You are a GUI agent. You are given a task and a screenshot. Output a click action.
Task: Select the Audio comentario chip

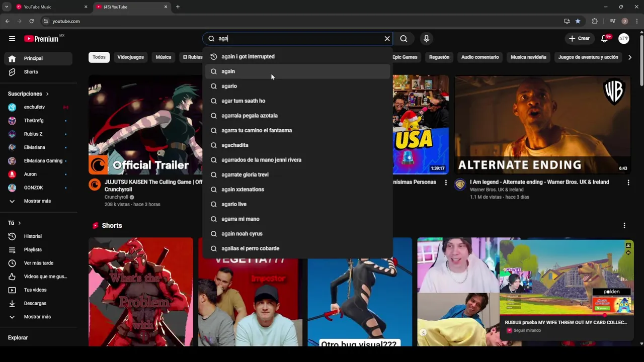tap(480, 57)
